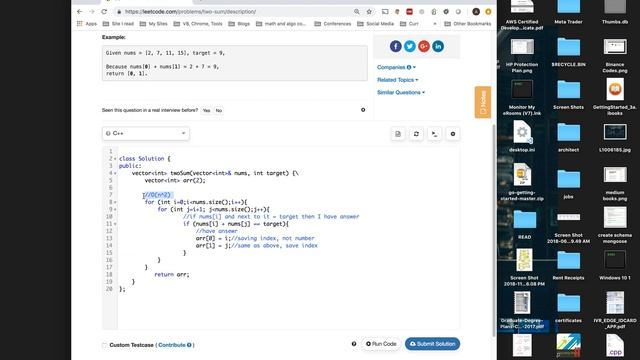This screenshot has width=640, height=360.
Task: Click the Run Code button
Action: [x=381, y=344]
